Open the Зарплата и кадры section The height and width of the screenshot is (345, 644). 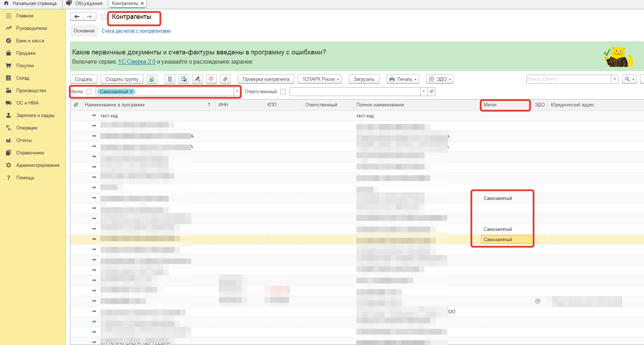35,116
